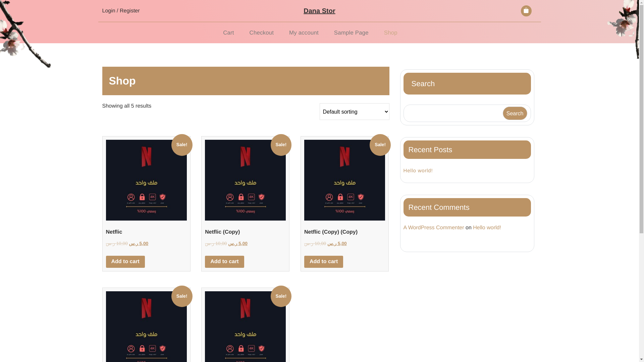Image resolution: width=644 pixels, height=362 pixels.
Task: Open the Netflic (Copy) (Copy) product image
Action: (x=344, y=180)
